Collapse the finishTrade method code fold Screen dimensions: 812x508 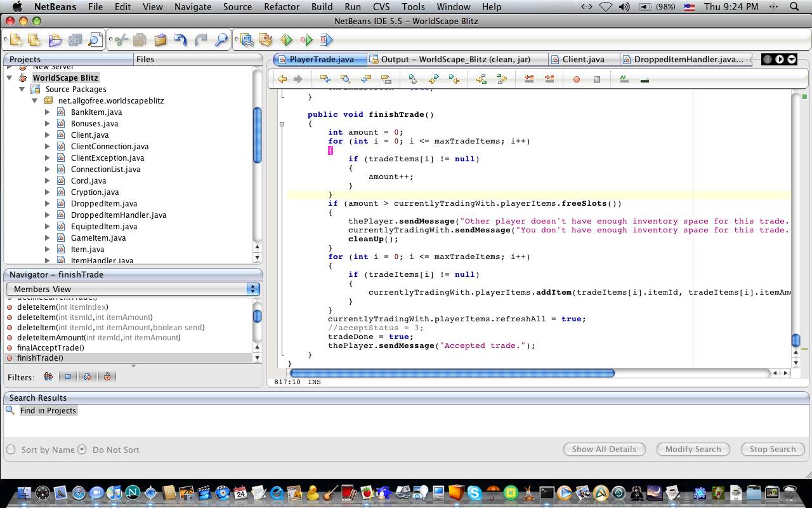[282, 124]
